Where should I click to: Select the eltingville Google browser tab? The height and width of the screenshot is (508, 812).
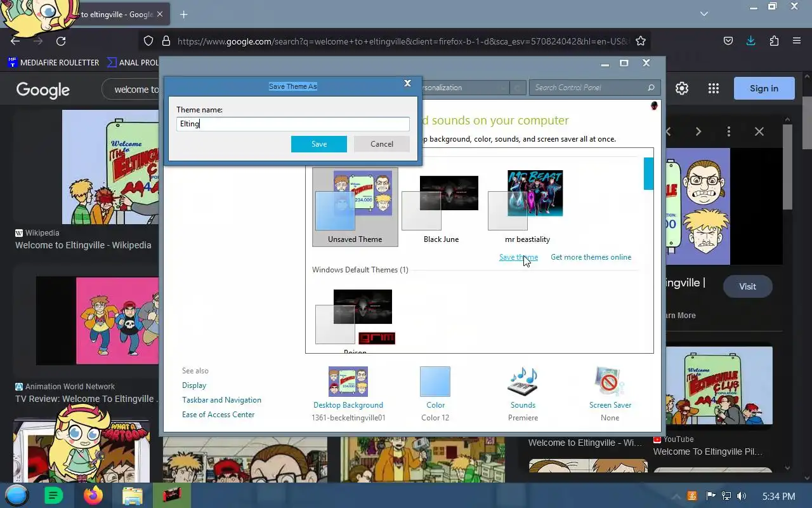pyautogui.click(x=115, y=14)
